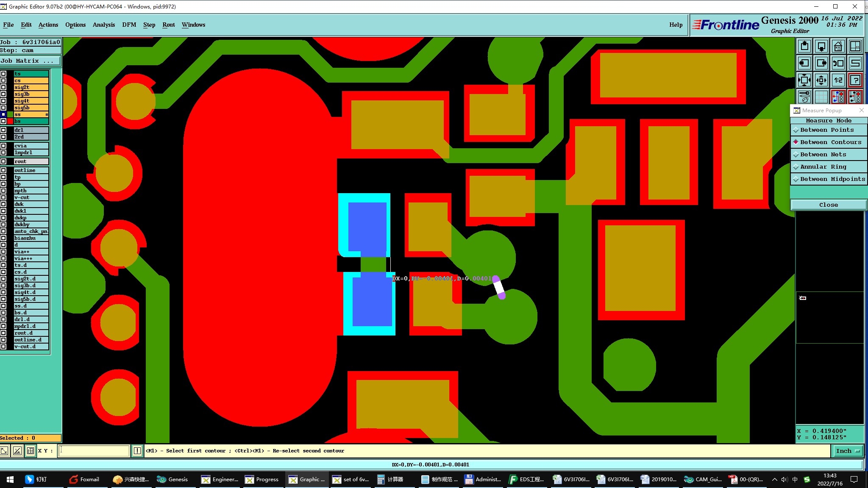Open the Analysis menu
The width and height of the screenshot is (868, 488).
pos(103,25)
